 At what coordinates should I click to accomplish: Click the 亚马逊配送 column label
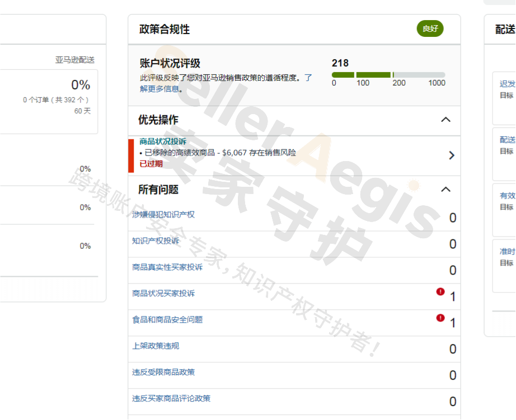coord(74,60)
